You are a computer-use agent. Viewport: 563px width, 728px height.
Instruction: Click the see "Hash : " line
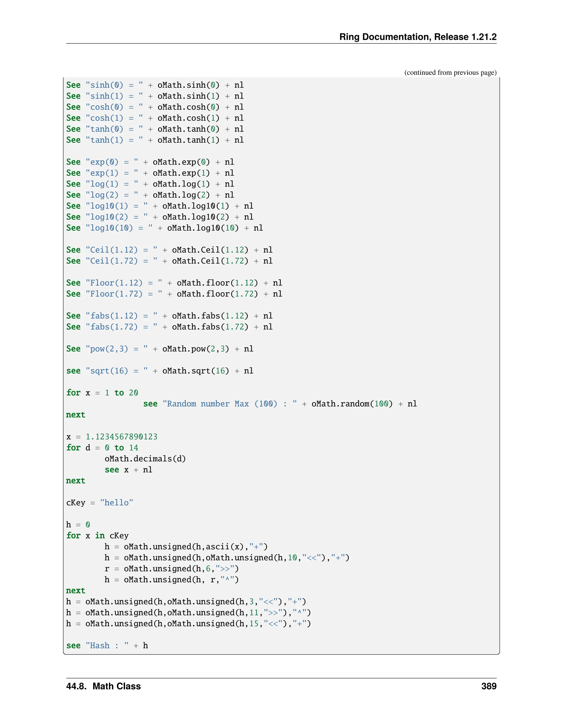pos(107,646)
